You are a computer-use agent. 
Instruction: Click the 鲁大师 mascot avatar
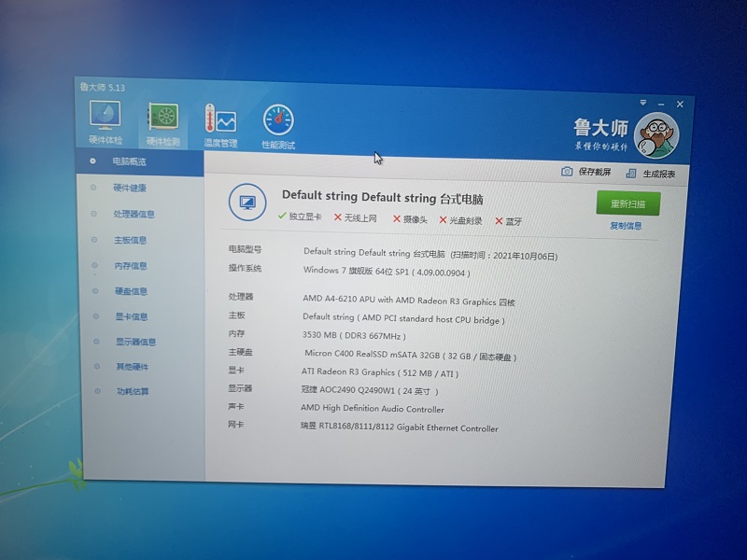(x=656, y=135)
